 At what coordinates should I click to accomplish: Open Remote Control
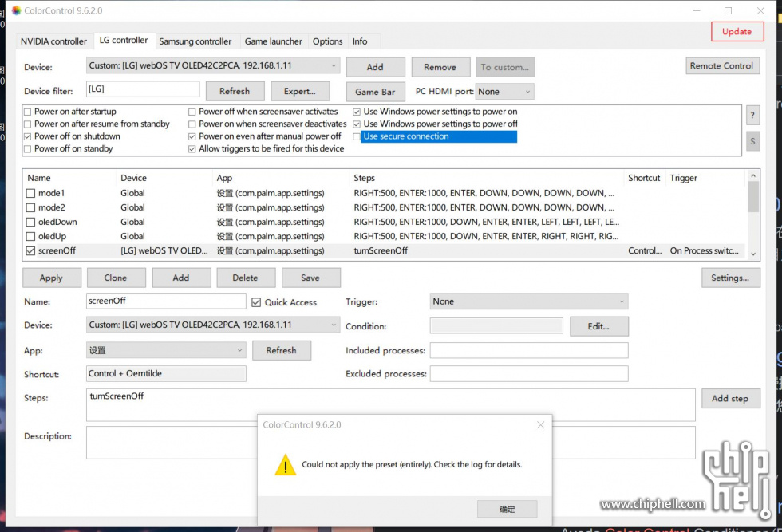pos(723,66)
